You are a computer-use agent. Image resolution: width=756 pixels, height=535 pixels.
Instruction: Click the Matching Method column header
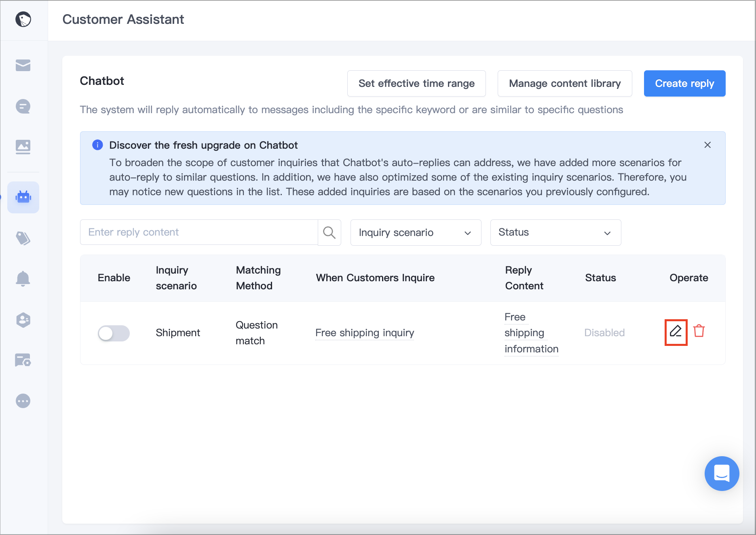click(258, 278)
